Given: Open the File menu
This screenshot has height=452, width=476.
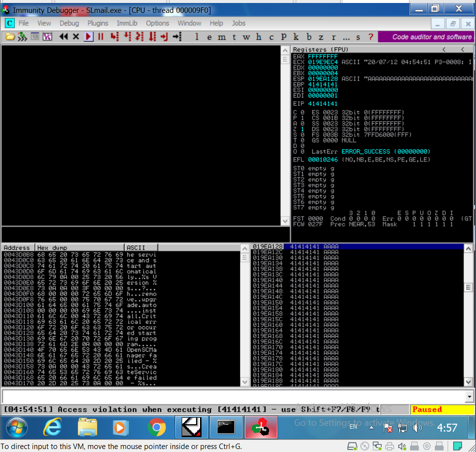Looking at the screenshot, I should click(23, 23).
